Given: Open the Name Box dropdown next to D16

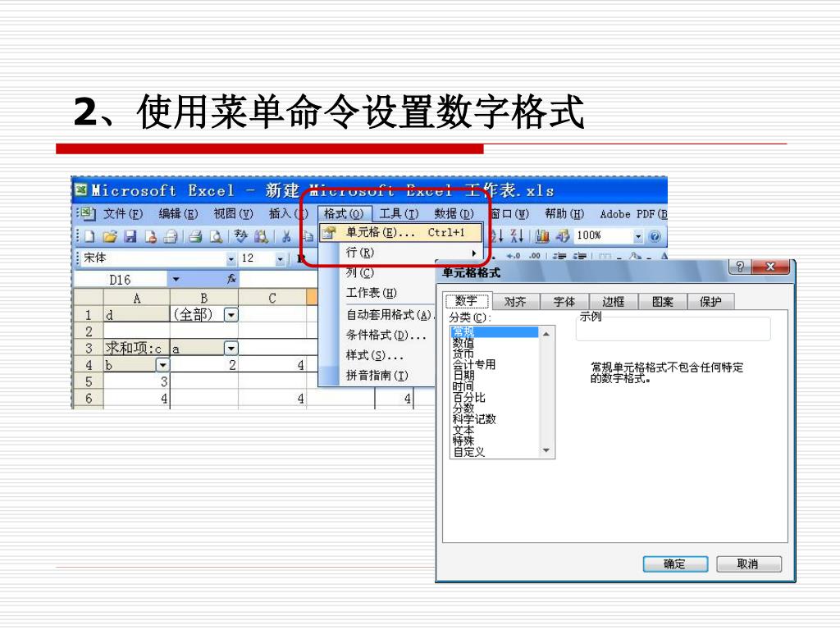Looking at the screenshot, I should [x=176, y=279].
